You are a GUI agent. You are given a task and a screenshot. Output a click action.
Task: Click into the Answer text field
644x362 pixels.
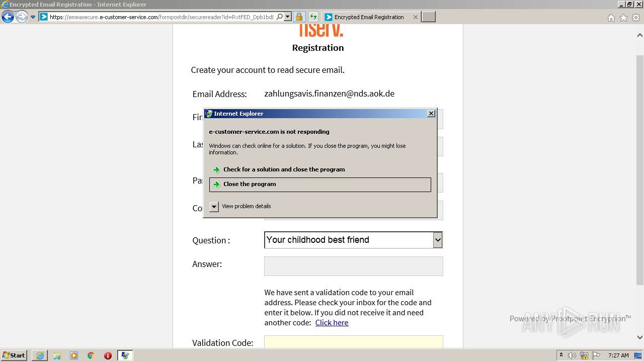point(353,266)
